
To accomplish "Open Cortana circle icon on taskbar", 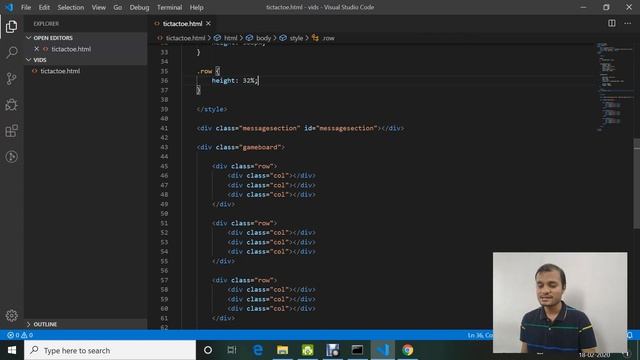I will click(208, 350).
